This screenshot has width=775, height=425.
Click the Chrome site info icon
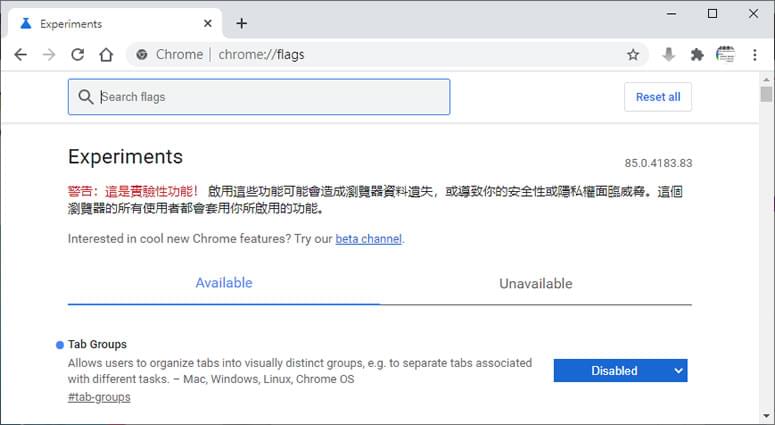142,54
